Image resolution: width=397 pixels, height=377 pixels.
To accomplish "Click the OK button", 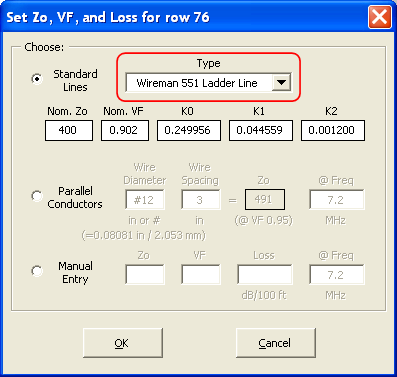I will [x=123, y=343].
